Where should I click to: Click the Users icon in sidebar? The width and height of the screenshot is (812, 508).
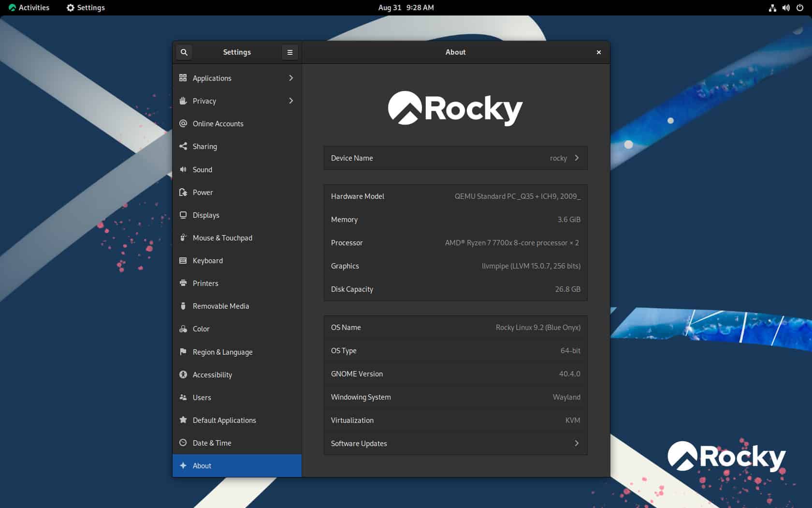tap(183, 397)
